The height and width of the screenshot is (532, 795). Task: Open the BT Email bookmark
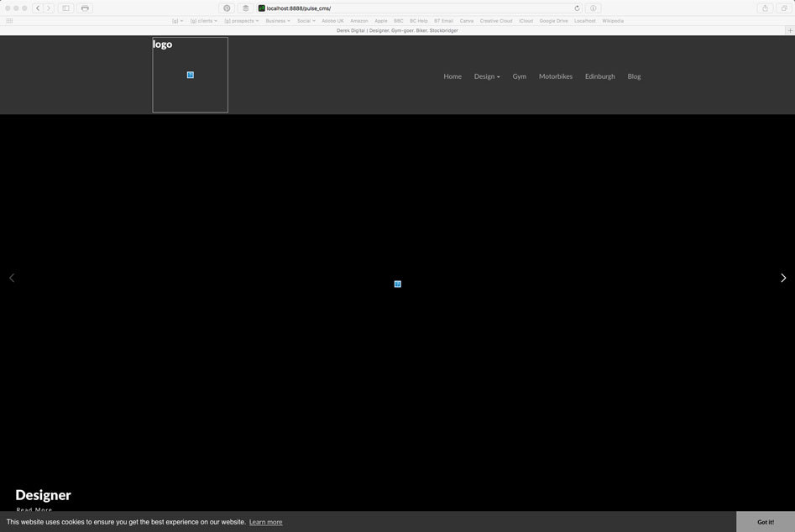[443, 21]
